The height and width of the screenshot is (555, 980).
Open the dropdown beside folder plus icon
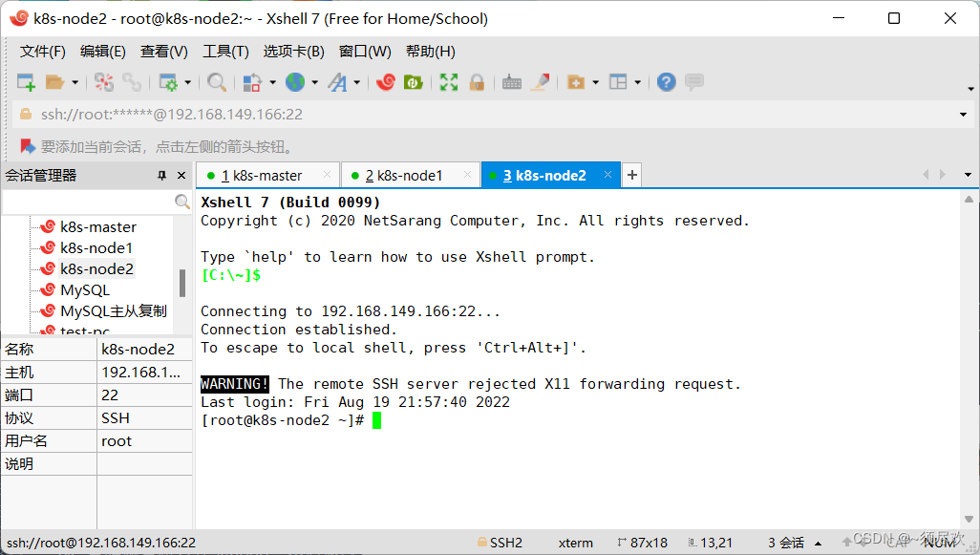click(x=596, y=82)
